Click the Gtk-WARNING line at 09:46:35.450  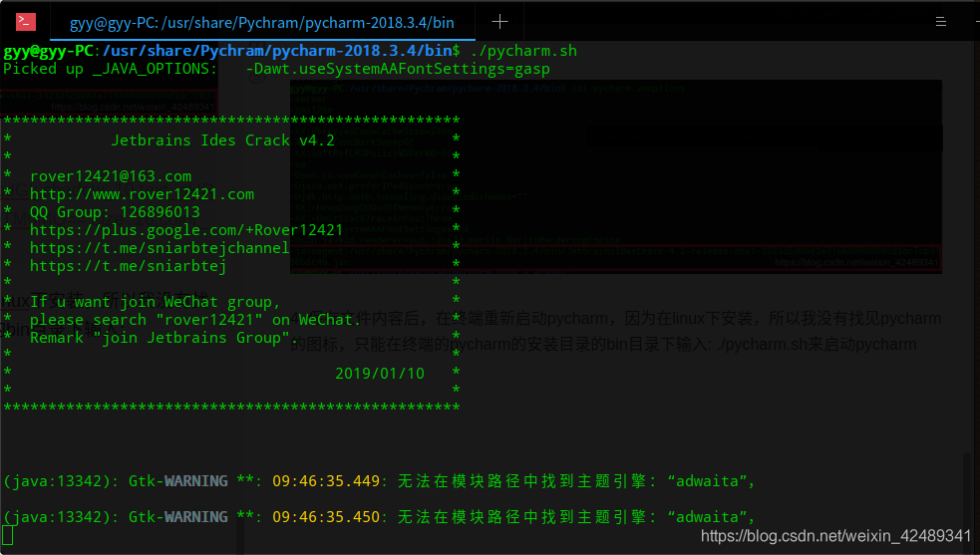tap(380, 517)
